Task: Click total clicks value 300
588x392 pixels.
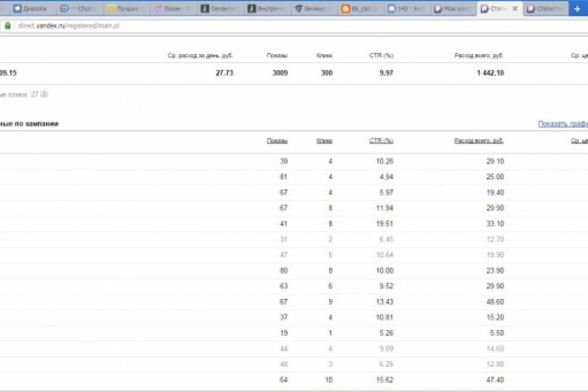Action: (327, 73)
